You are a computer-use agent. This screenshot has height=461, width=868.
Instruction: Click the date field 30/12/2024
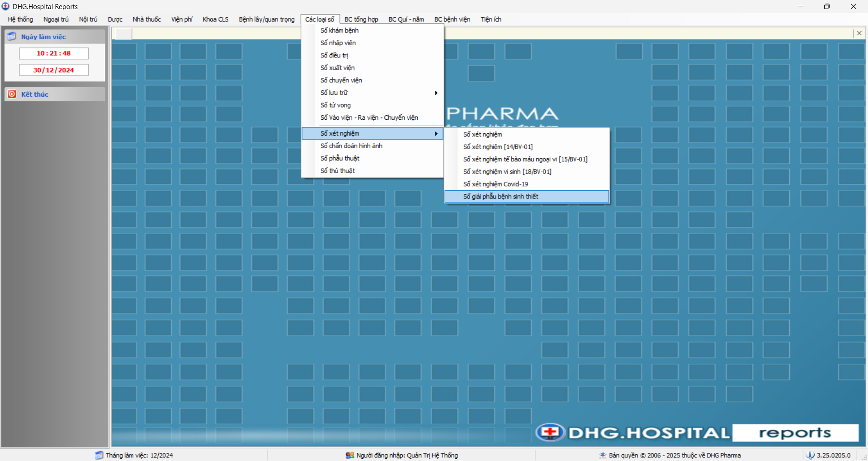click(x=54, y=70)
